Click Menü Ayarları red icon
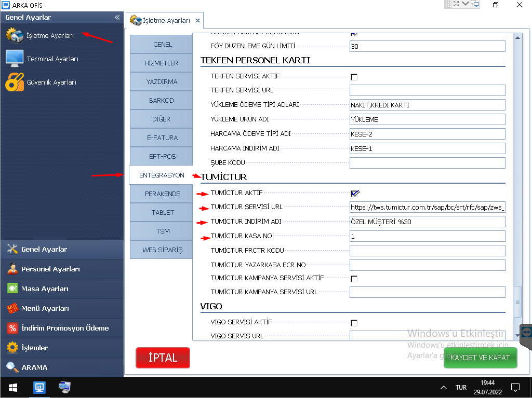 coord(12,308)
